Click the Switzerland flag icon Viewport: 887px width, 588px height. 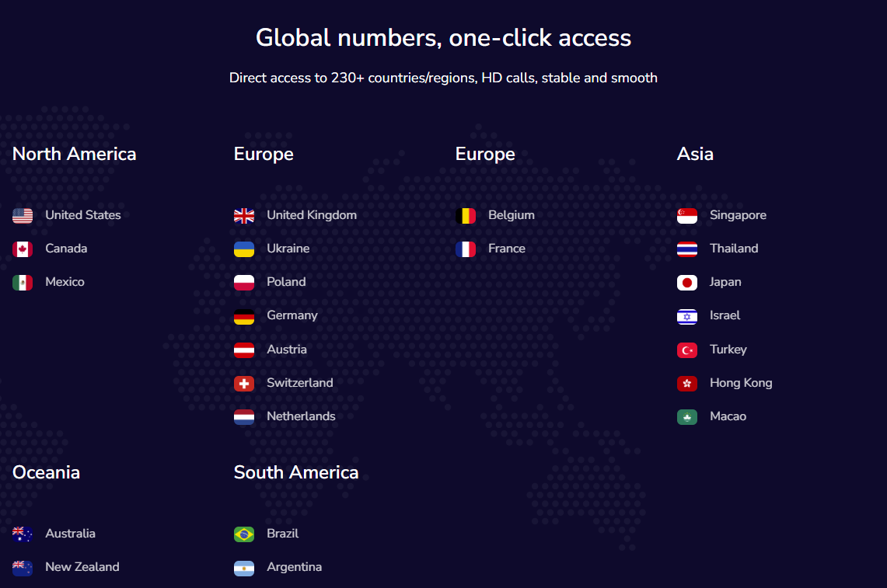(244, 384)
